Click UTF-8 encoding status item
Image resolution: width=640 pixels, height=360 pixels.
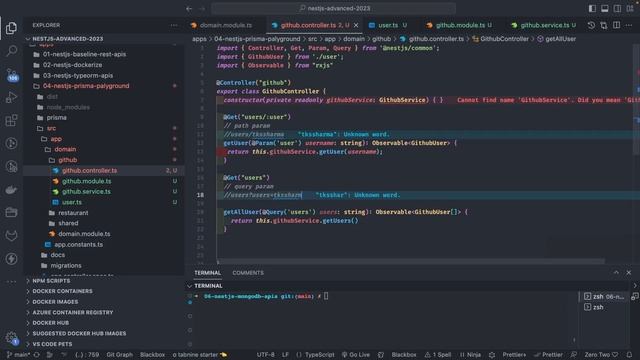265,355
